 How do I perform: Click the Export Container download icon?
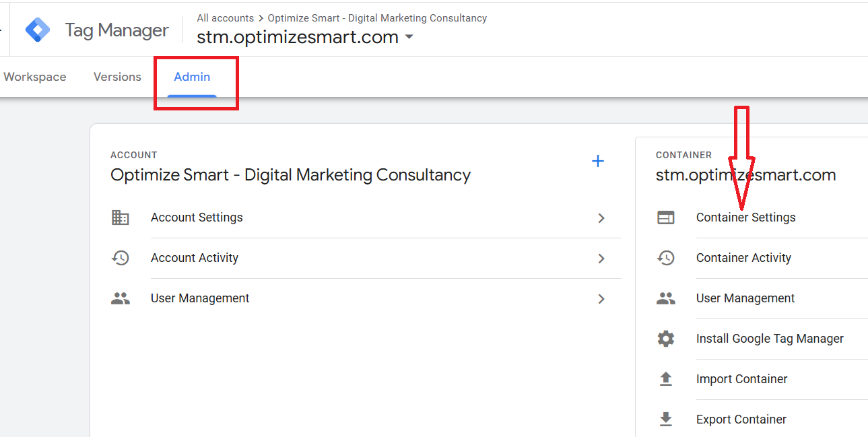click(x=665, y=419)
